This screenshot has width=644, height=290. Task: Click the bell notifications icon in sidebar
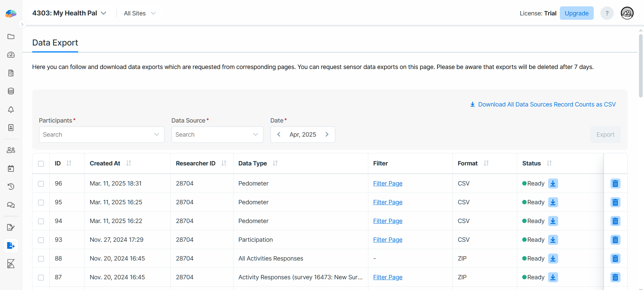click(11, 110)
